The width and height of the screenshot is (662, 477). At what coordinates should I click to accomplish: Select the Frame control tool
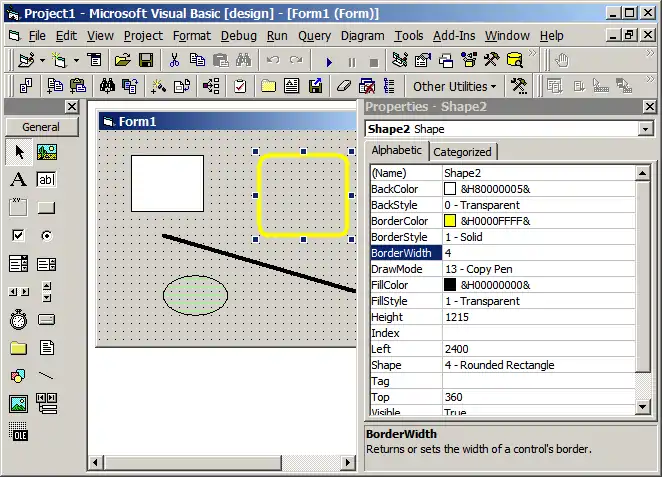pos(18,208)
